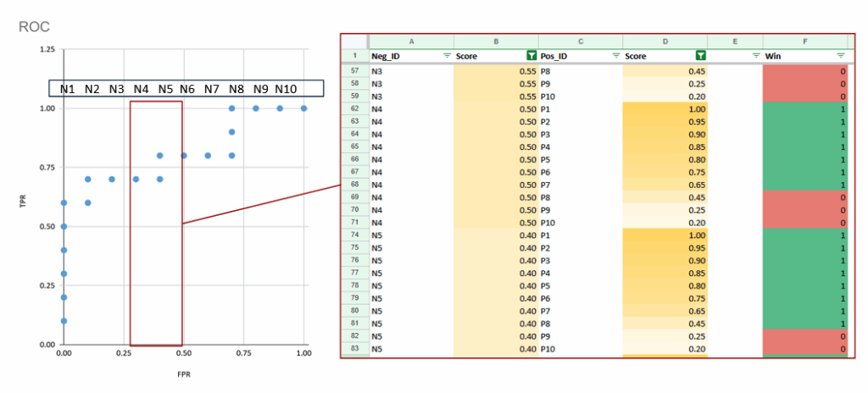Select row header 59
The image size is (868, 393).
[355, 97]
